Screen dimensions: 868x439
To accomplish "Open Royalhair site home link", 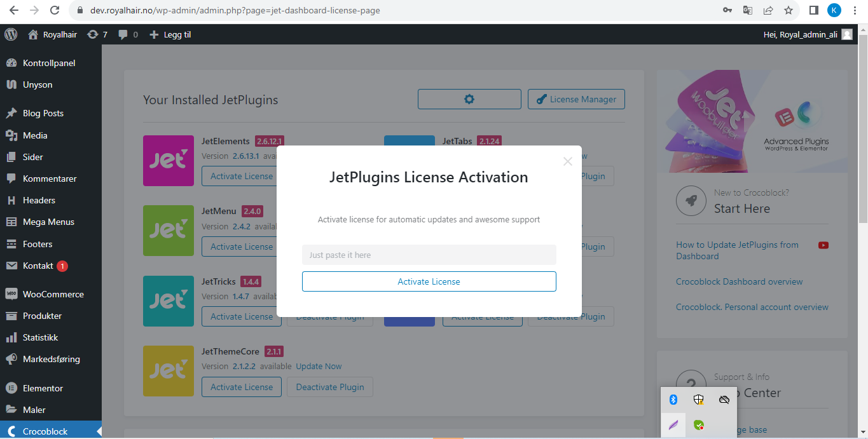I will (52, 34).
